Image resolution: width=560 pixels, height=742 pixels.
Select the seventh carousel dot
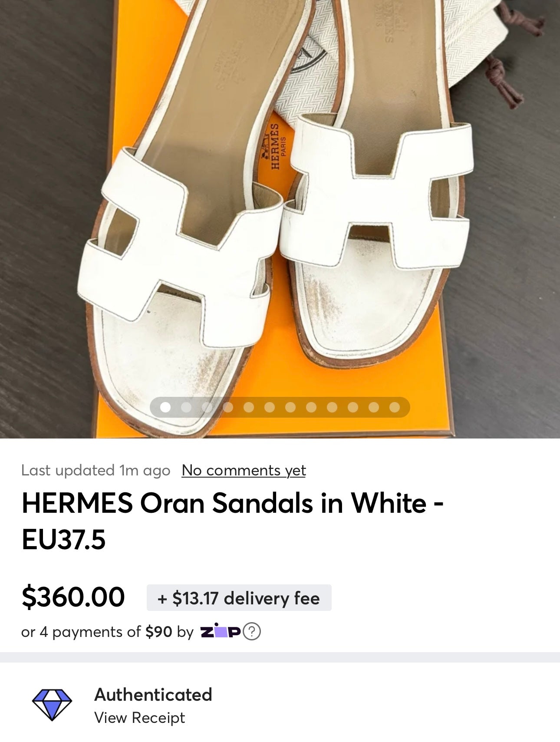coord(290,407)
